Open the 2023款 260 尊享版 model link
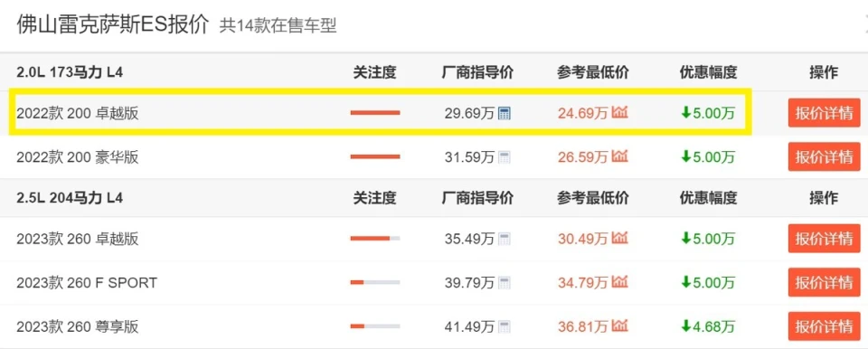868x349 pixels. (78, 326)
